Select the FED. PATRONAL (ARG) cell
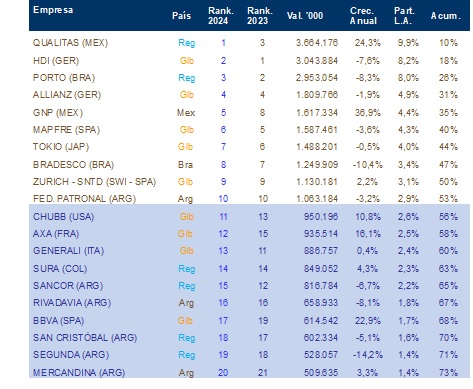This screenshot has height=389, width=473. [x=84, y=199]
